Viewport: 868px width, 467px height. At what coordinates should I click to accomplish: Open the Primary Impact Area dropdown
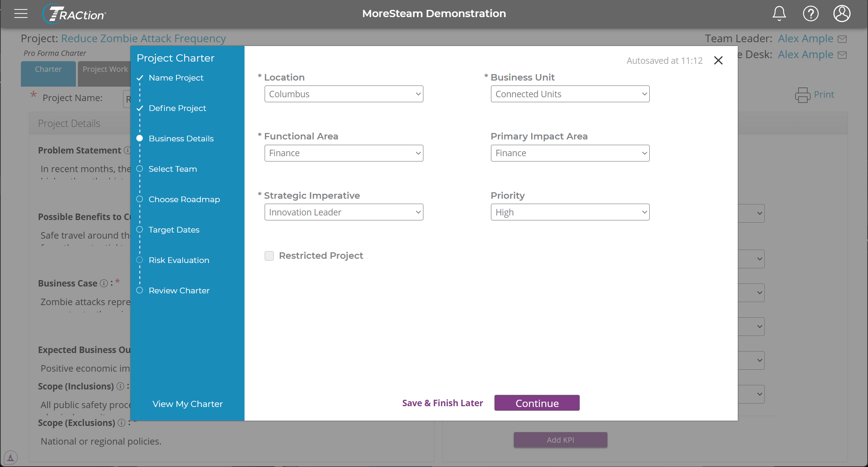570,153
